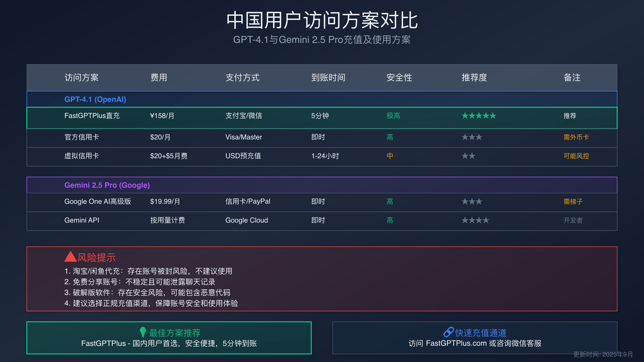Click risk item 4 about 正规充值渠道
Screen dimensions: 644x362
click(151, 303)
